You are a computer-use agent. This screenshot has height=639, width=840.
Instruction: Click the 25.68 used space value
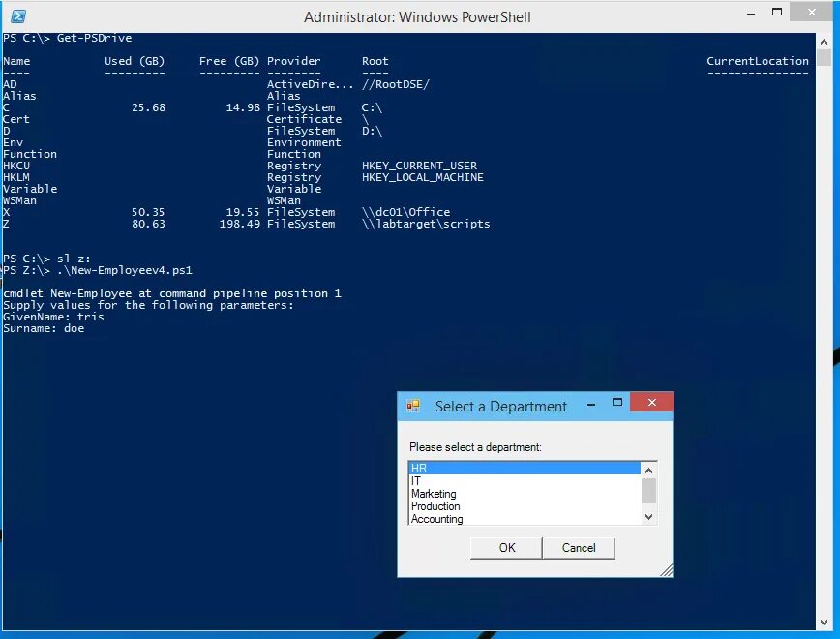coord(148,107)
